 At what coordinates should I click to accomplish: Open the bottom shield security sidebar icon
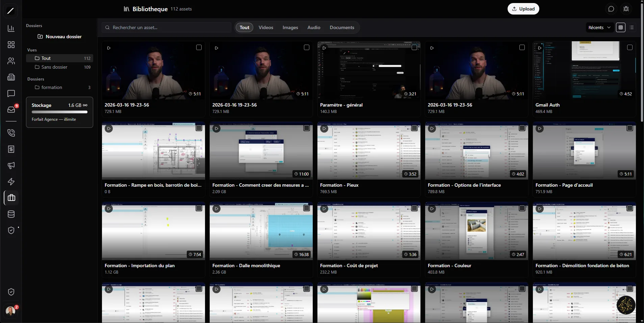pos(11,292)
